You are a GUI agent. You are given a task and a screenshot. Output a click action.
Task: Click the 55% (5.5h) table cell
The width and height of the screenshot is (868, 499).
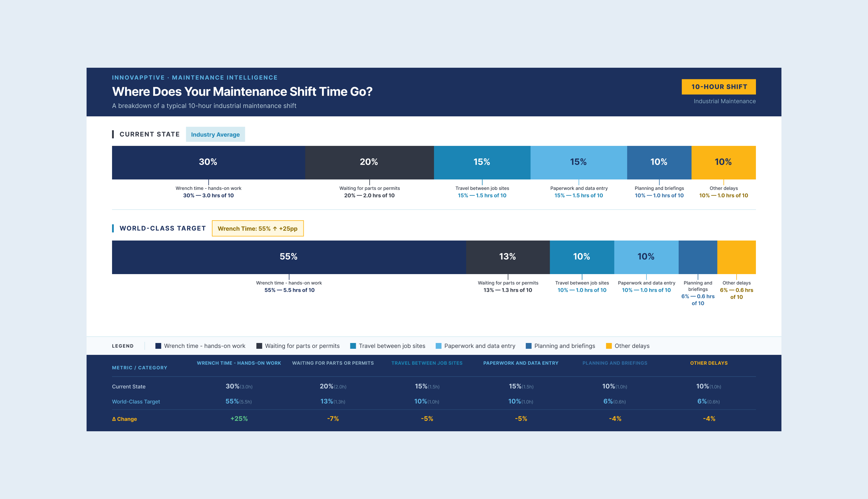coord(239,401)
